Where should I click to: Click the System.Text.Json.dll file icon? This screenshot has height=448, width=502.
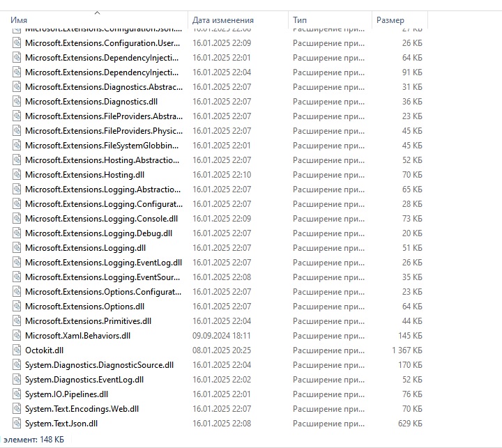point(17,424)
